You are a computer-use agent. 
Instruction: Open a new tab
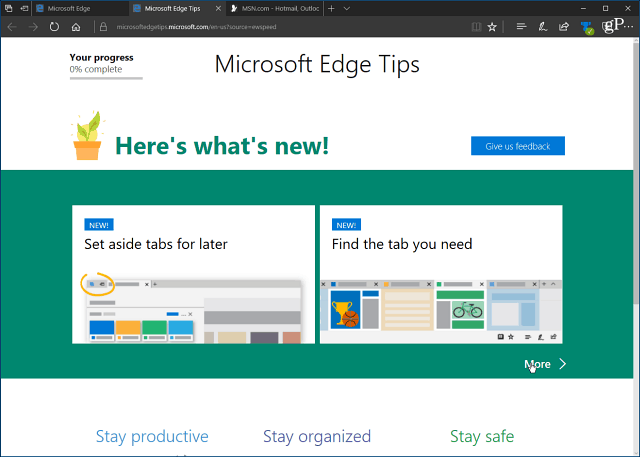tap(331, 9)
